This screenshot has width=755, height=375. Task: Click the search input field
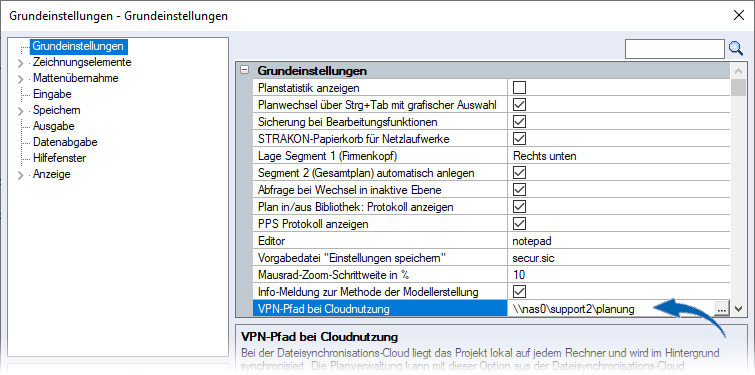(675, 49)
